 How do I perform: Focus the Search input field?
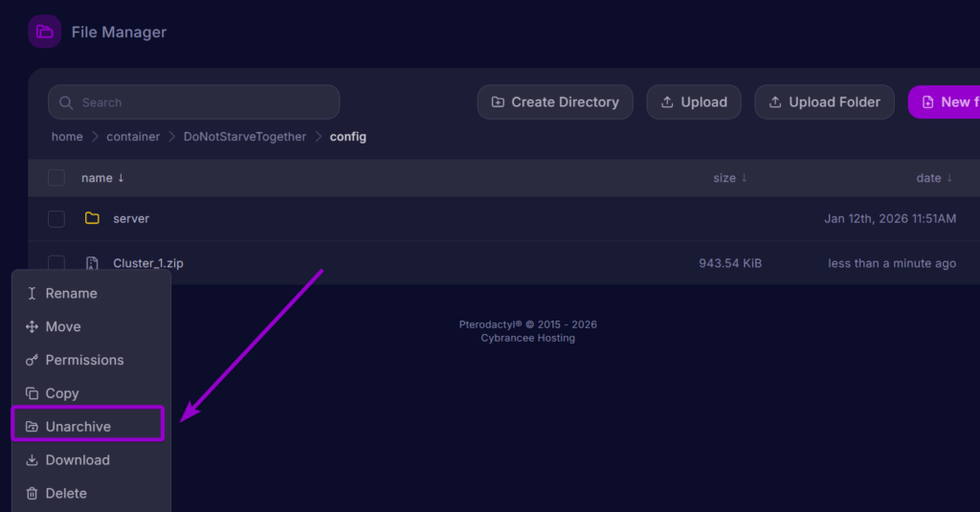pos(206,102)
